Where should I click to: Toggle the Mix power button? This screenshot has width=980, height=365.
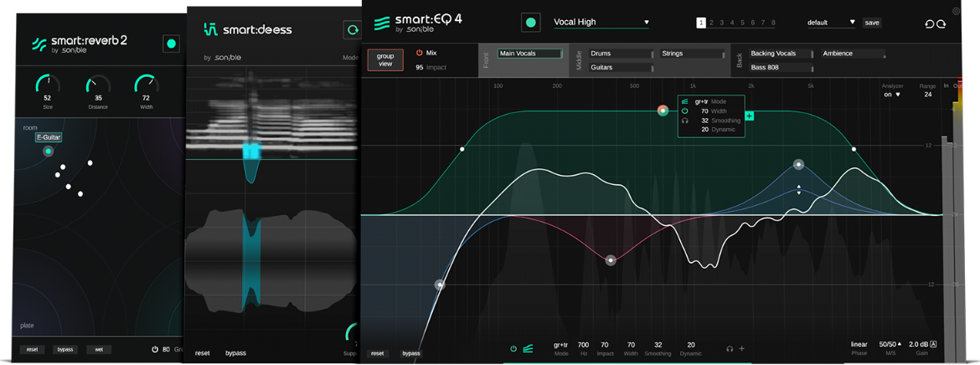tap(420, 53)
